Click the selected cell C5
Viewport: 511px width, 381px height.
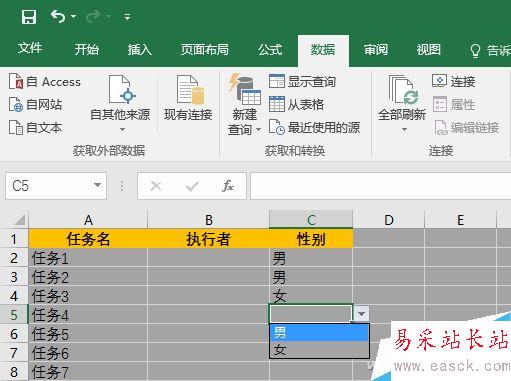(x=311, y=314)
